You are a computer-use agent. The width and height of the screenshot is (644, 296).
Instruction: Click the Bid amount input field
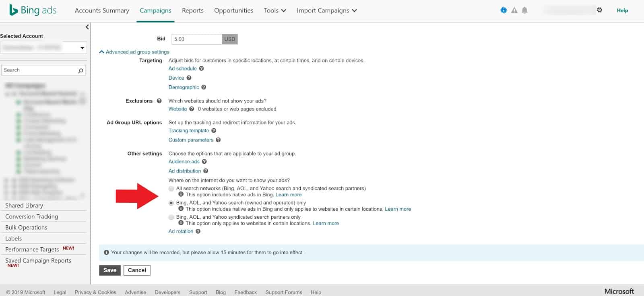tap(197, 39)
